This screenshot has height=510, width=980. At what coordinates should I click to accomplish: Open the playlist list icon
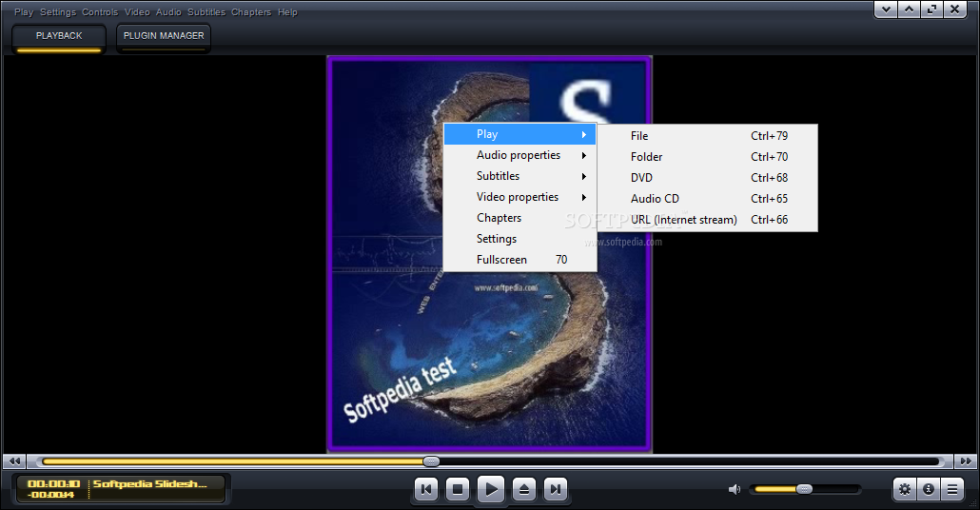click(x=951, y=489)
